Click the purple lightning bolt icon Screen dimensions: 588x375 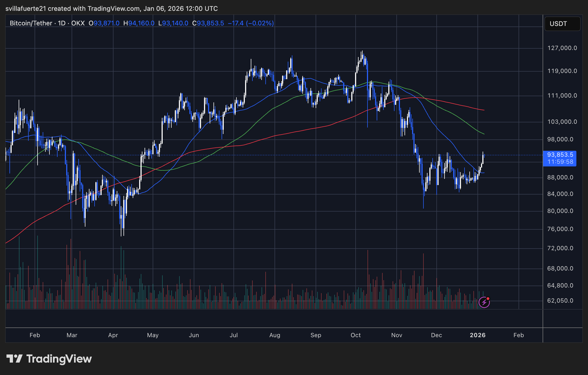[x=484, y=302]
